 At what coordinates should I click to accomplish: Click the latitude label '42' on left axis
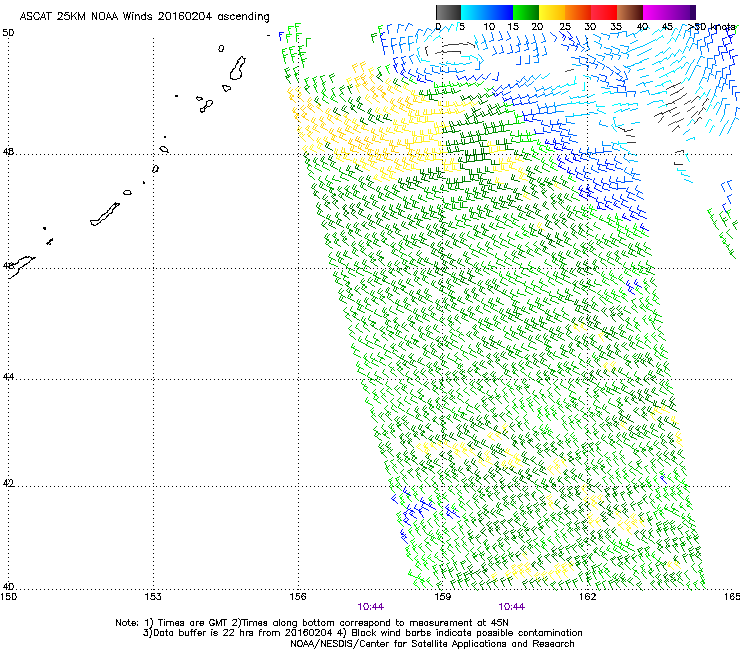(8, 483)
